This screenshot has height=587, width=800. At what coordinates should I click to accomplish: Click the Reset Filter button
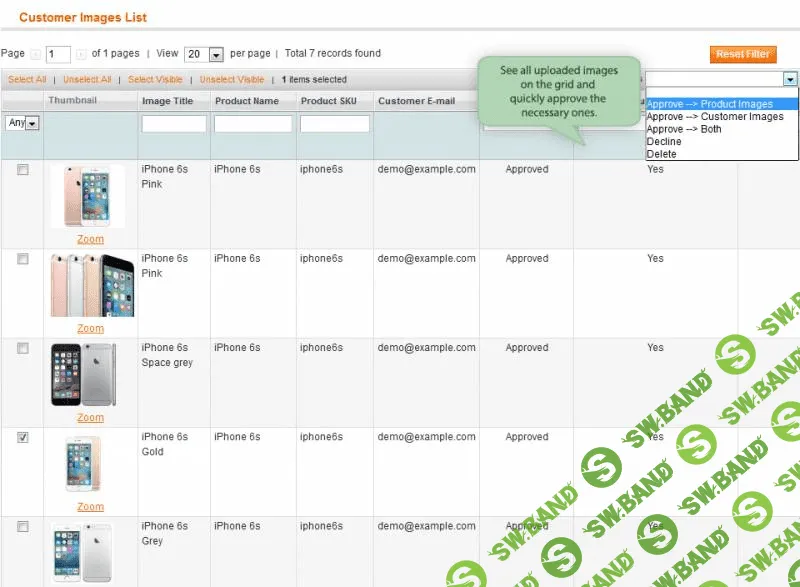[x=742, y=54]
